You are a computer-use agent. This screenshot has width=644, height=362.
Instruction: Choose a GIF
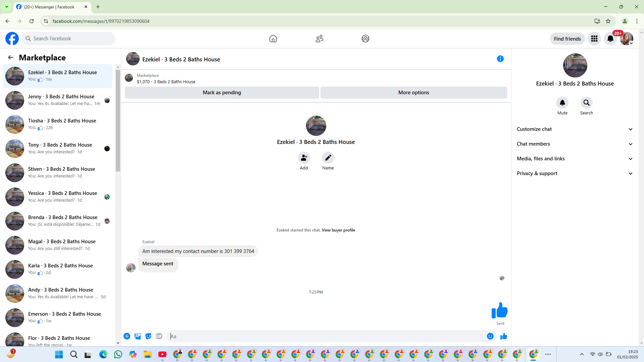159,336
